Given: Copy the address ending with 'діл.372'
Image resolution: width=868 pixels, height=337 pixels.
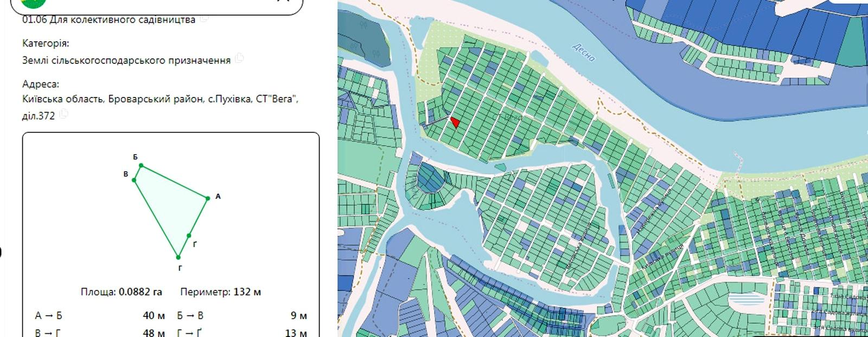Looking at the screenshot, I should point(64,114).
